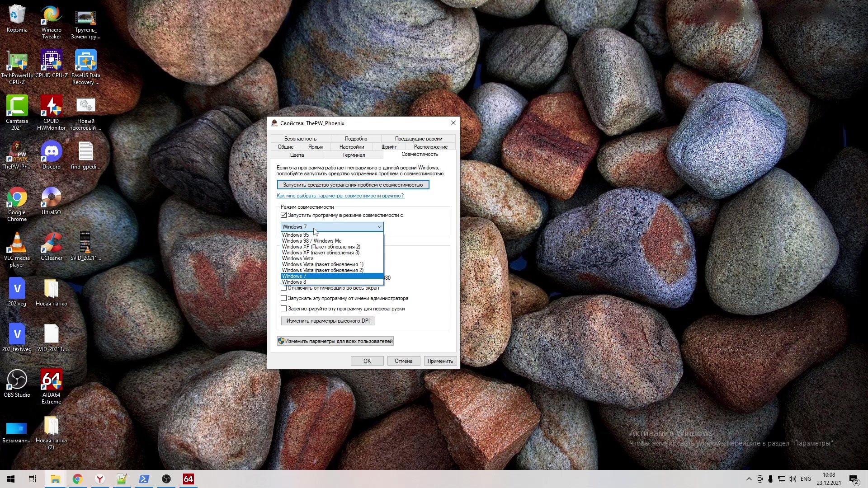The image size is (868, 488).
Task: Collapse the Windows 7 compatibility dropdown
Action: pyautogui.click(x=379, y=227)
